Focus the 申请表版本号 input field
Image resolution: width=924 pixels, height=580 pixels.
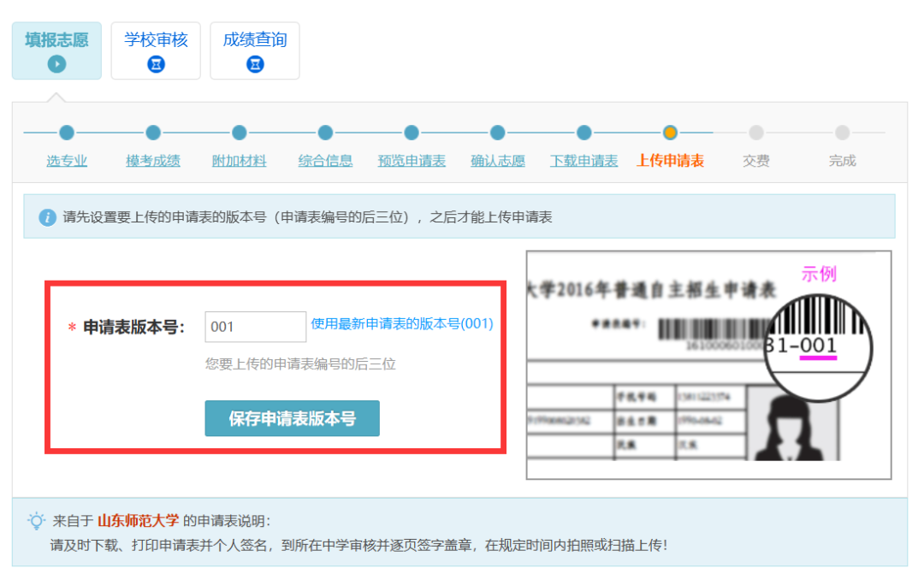click(x=255, y=327)
